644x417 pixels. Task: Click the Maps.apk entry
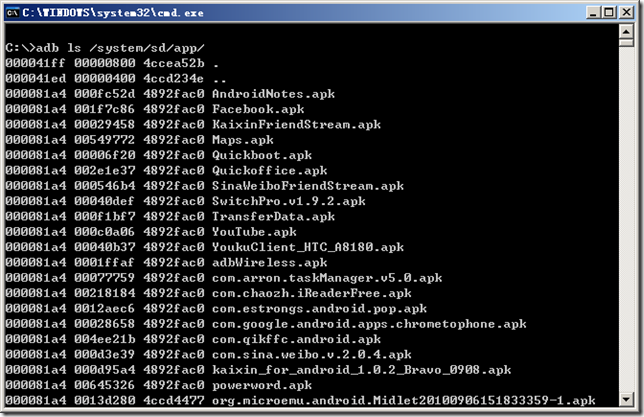click(243, 140)
